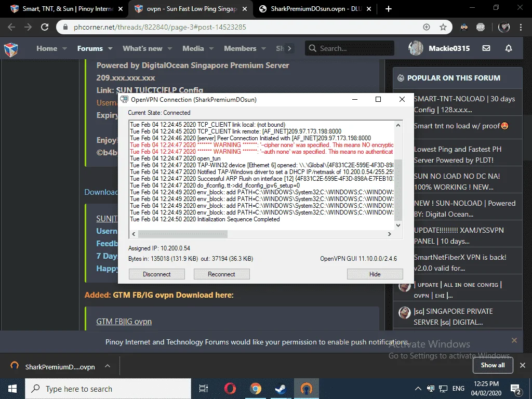Image resolution: width=532 pixels, height=399 pixels.
Task: Click the network icon in system tray
Action: pos(443,389)
